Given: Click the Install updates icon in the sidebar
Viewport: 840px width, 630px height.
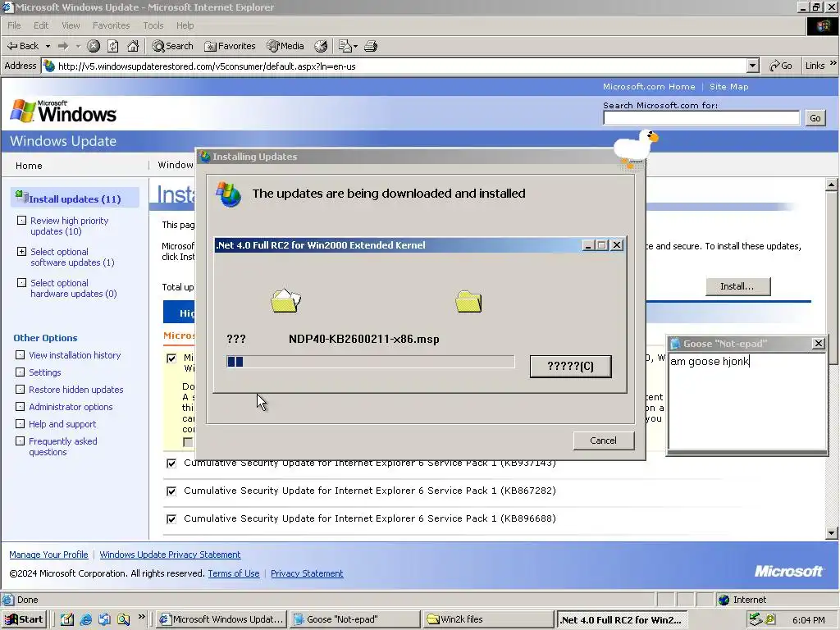Looking at the screenshot, I should tap(21, 197).
